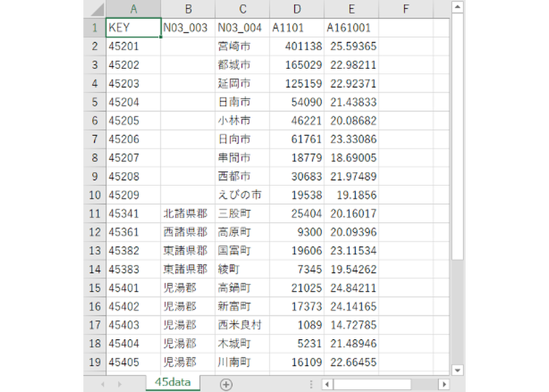549x392 pixels.
Task: Select the KEY header cell
Action: point(134,28)
